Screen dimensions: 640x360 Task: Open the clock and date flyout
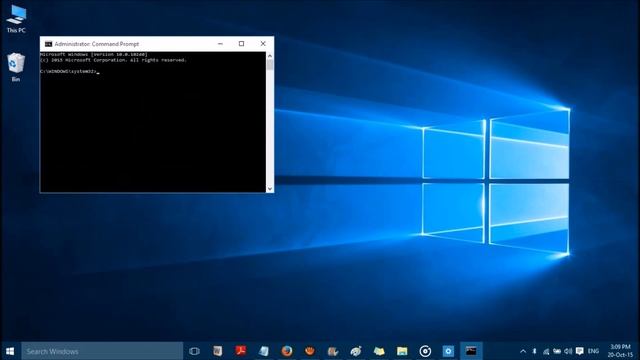(620, 351)
